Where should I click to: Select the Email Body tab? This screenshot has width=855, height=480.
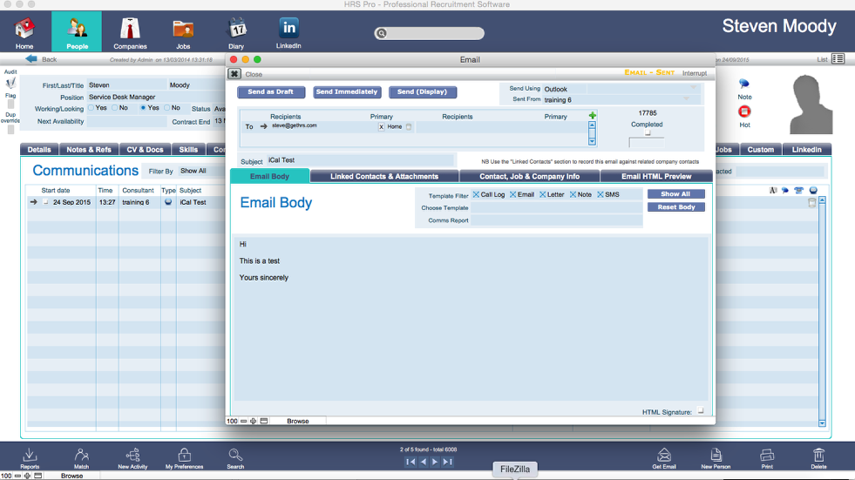tap(269, 176)
